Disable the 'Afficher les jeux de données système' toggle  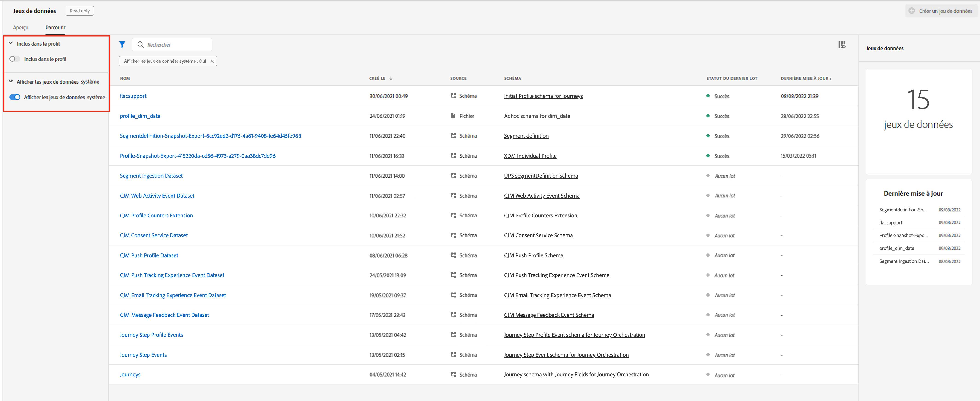pos(15,97)
